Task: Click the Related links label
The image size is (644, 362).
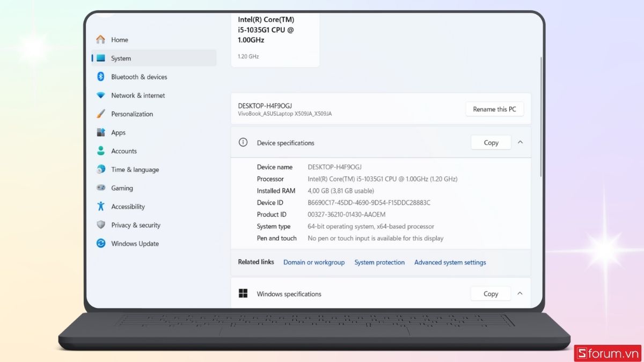Action: coord(256,262)
